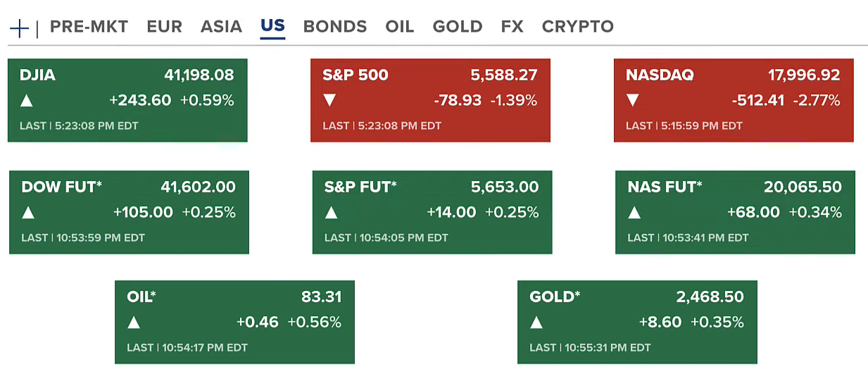This screenshot has width=868, height=381.
Task: Click the DJIA up arrow icon
Action: coord(27,101)
